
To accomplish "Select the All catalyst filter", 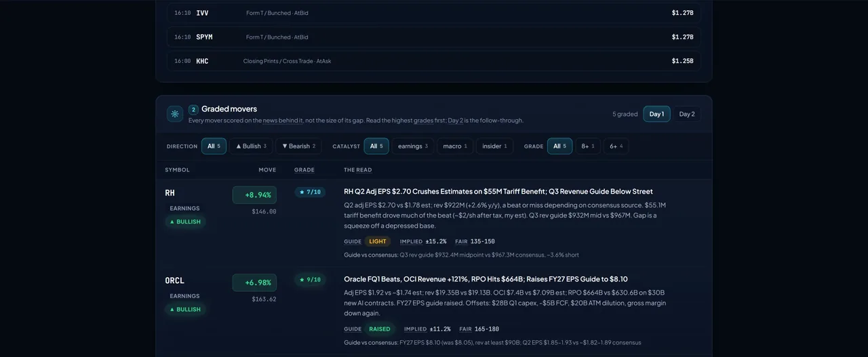I will 376,146.
